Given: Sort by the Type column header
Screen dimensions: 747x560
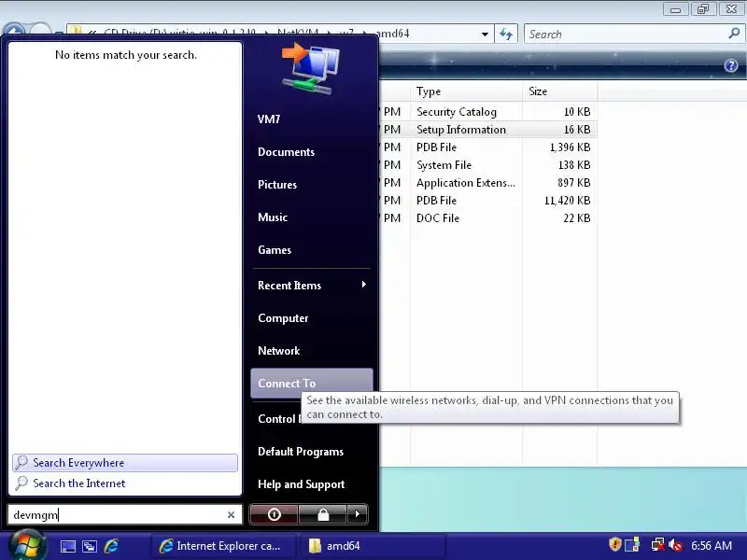Looking at the screenshot, I should pyautogui.click(x=466, y=91).
